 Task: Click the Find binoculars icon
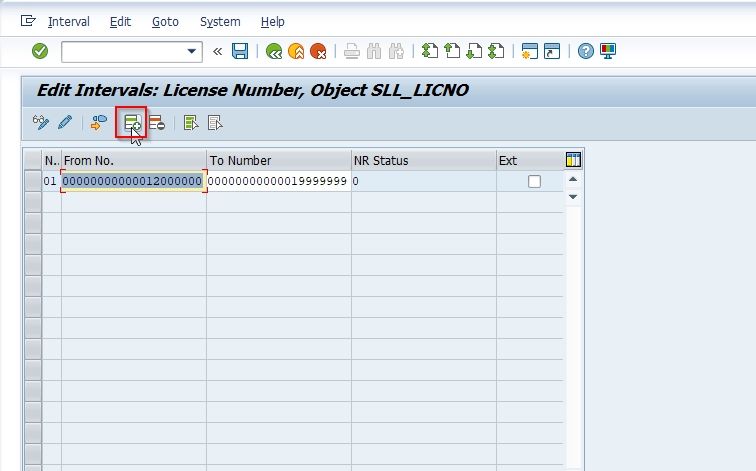coord(374,51)
